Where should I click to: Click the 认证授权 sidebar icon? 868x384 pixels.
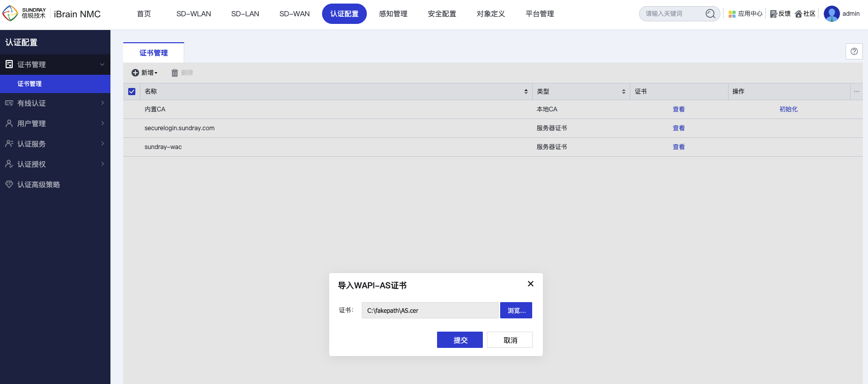pos(9,164)
